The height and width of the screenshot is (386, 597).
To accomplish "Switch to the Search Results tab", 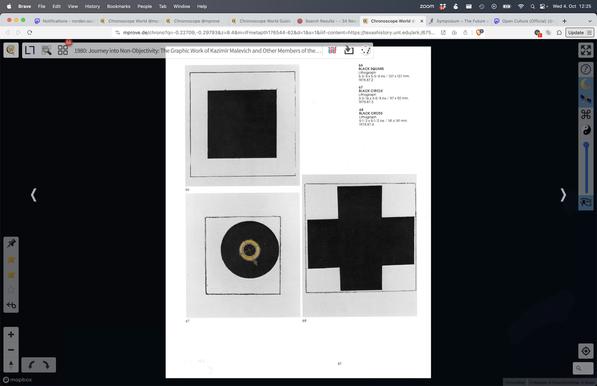I will point(327,21).
